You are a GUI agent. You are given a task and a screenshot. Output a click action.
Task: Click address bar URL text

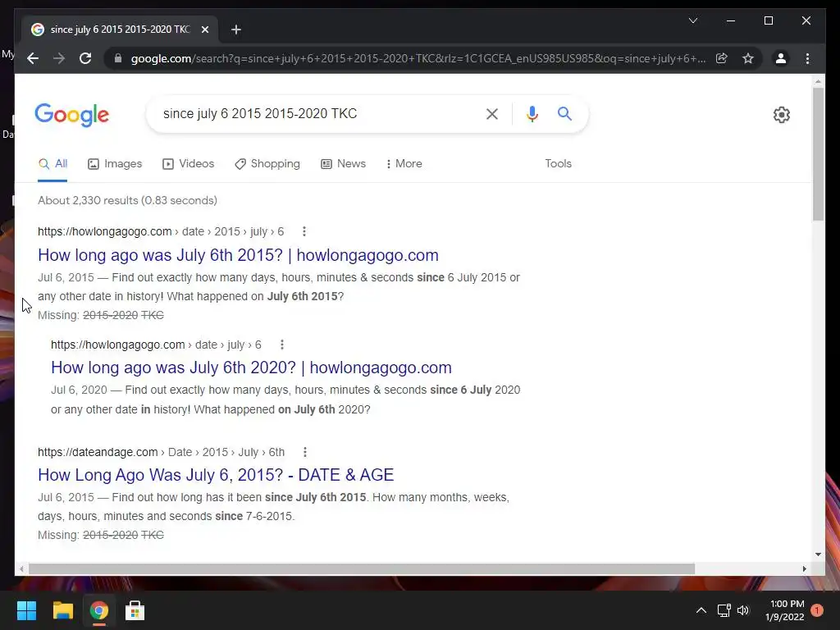(418, 58)
